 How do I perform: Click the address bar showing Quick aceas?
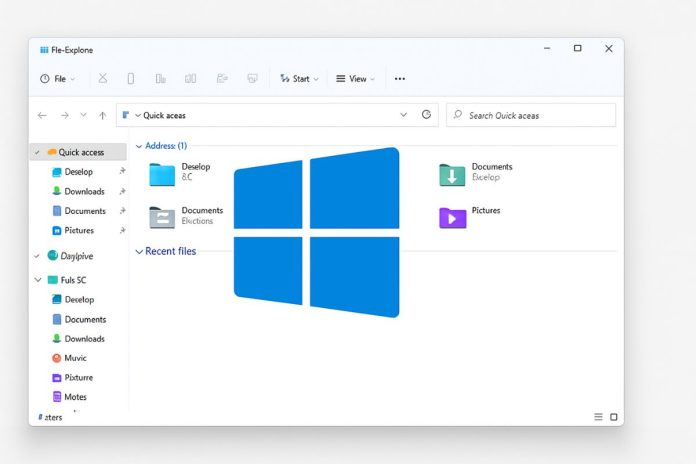[x=277, y=115]
